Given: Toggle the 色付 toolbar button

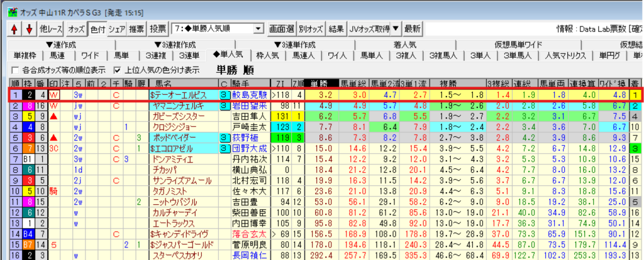Looking at the screenshot, I should pyautogui.click(x=97, y=29).
